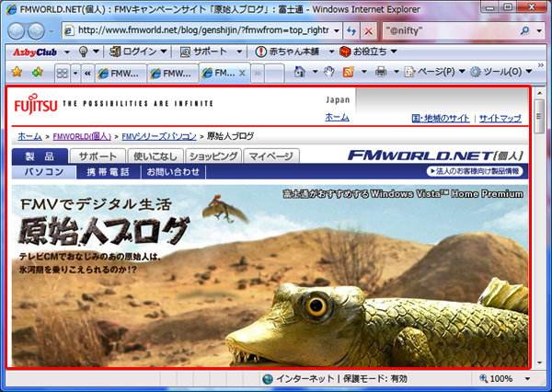Click the vertical scrollbar thumb
552x392 pixels.
tap(539, 116)
